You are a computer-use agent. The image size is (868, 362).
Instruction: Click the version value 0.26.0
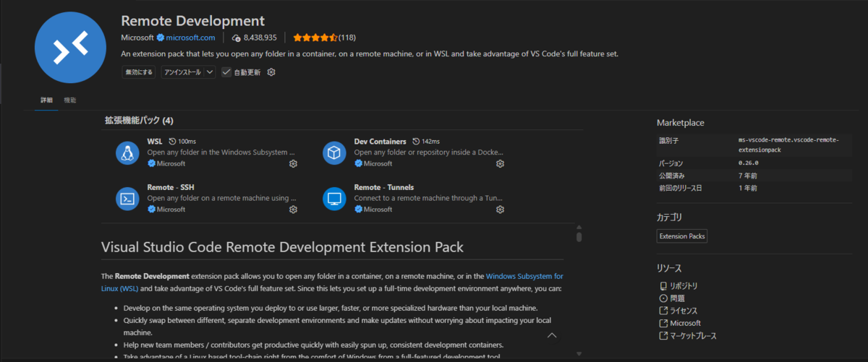tap(748, 163)
